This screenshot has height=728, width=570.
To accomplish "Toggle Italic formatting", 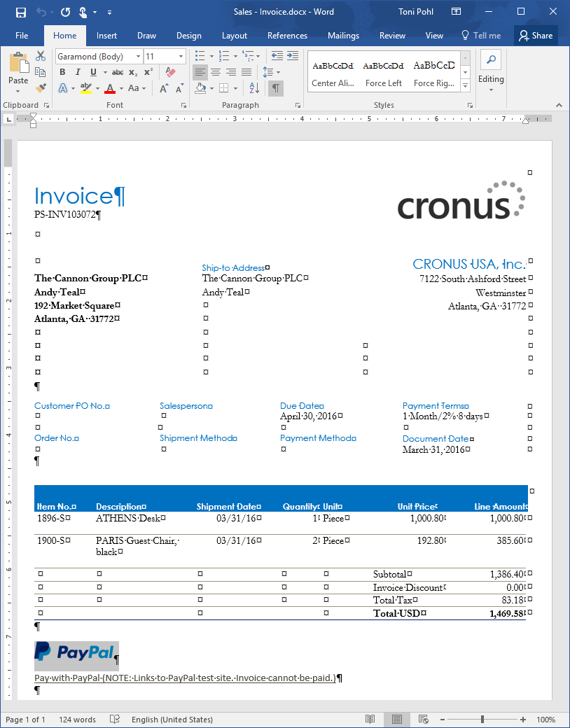I will pos(77,72).
